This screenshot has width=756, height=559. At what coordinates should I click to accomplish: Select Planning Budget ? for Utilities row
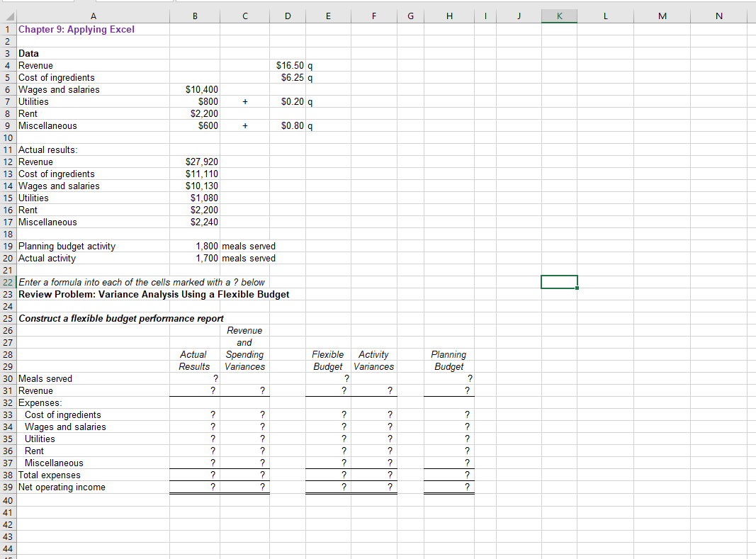point(449,439)
